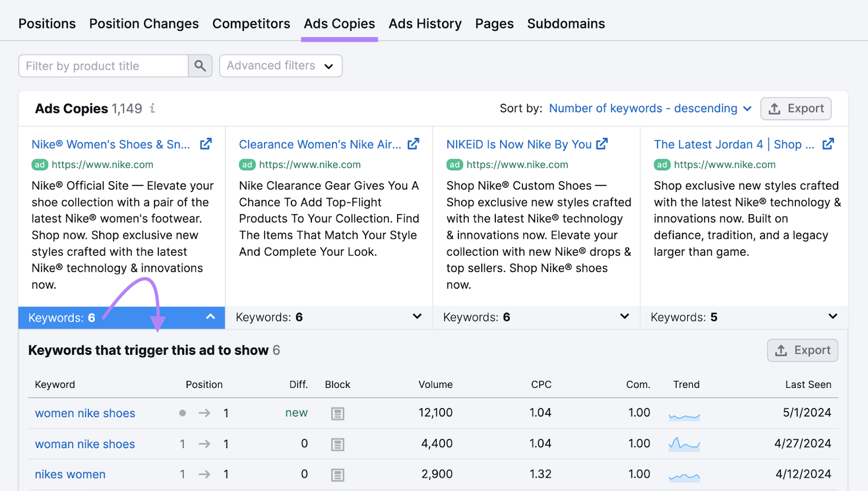
Task: Click volume value 4,400
Action: tap(437, 444)
